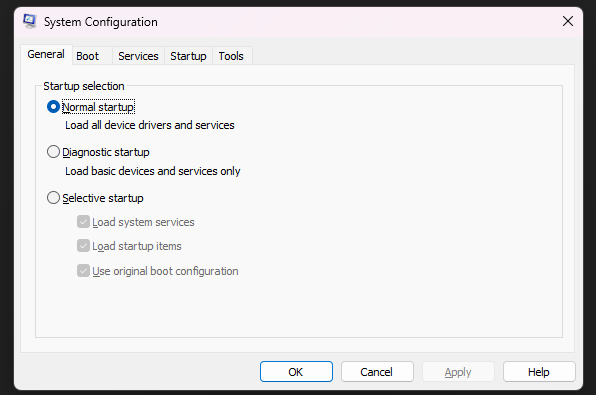Image resolution: width=596 pixels, height=395 pixels.
Task: Go to the Startup tab
Action: pos(189,56)
